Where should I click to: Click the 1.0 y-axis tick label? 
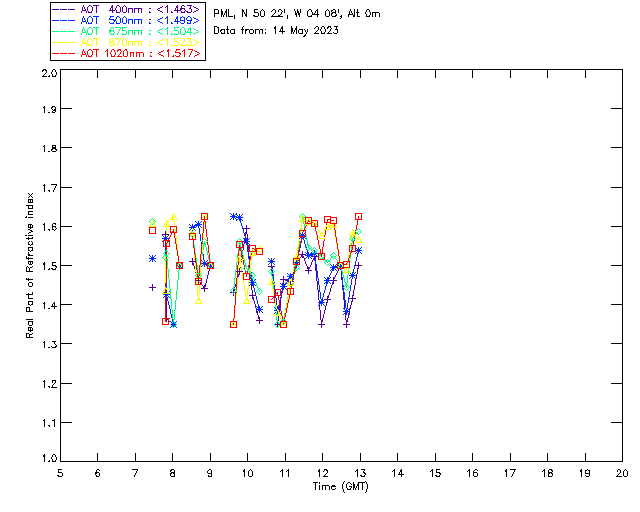click(x=49, y=458)
